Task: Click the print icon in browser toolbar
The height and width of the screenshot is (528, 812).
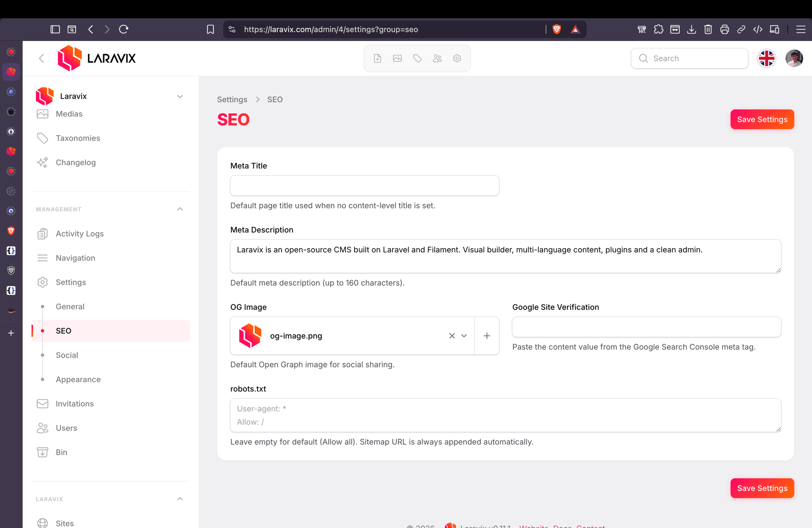Action: [724, 29]
